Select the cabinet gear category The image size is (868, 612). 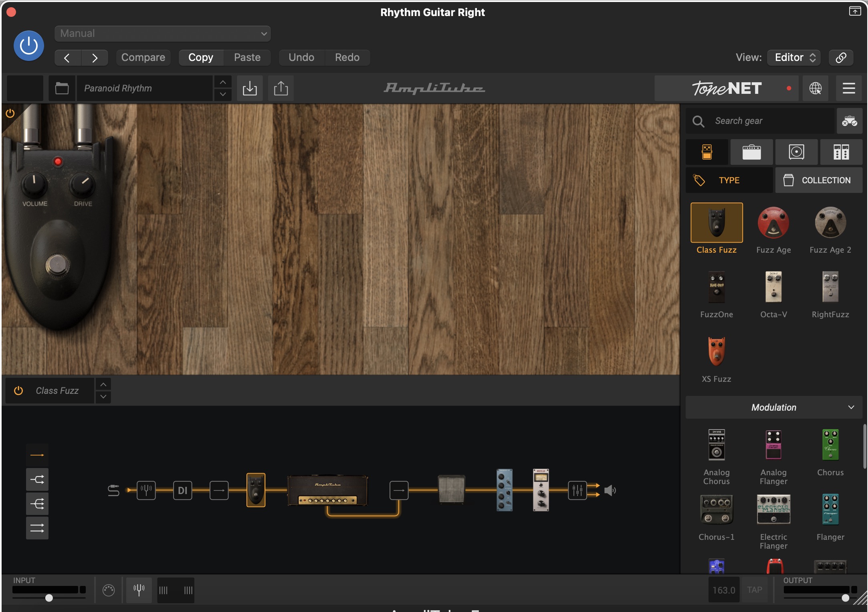797,152
